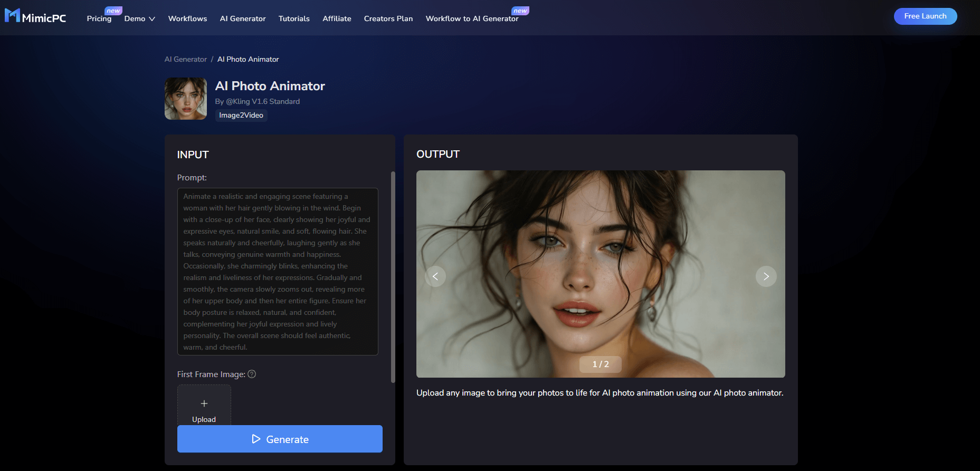Click the plus Upload image box
This screenshot has height=471, width=980.
pyautogui.click(x=204, y=405)
